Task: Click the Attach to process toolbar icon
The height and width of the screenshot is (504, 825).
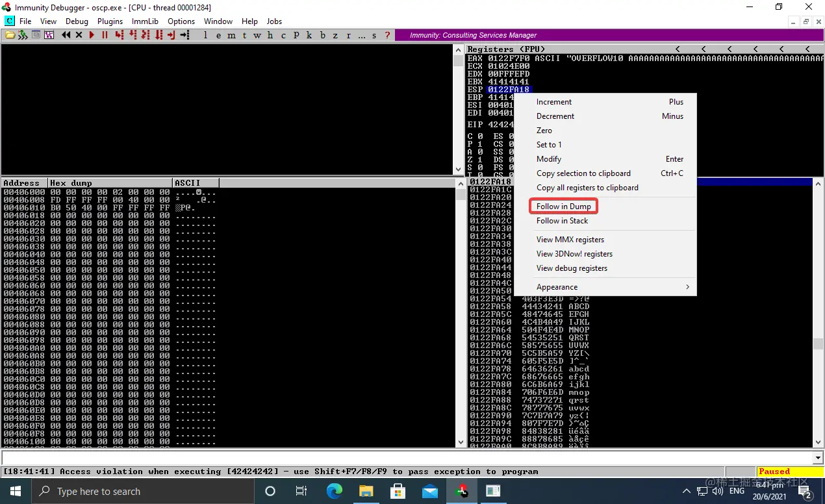Action: 23,35
